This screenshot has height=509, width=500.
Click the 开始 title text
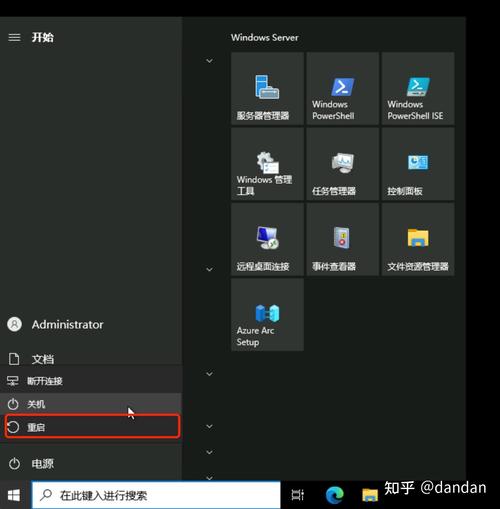43,37
